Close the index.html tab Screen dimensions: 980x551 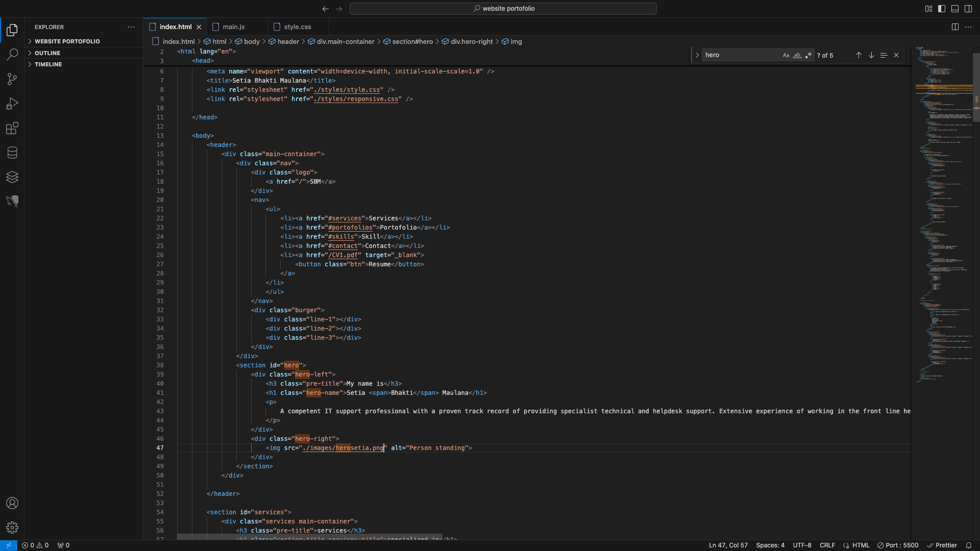pyautogui.click(x=199, y=27)
